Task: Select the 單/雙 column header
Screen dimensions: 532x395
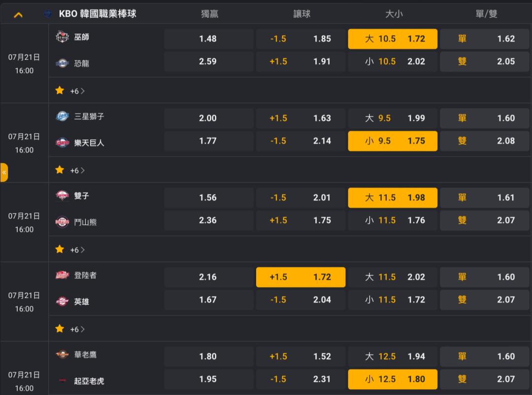Action: (x=486, y=14)
